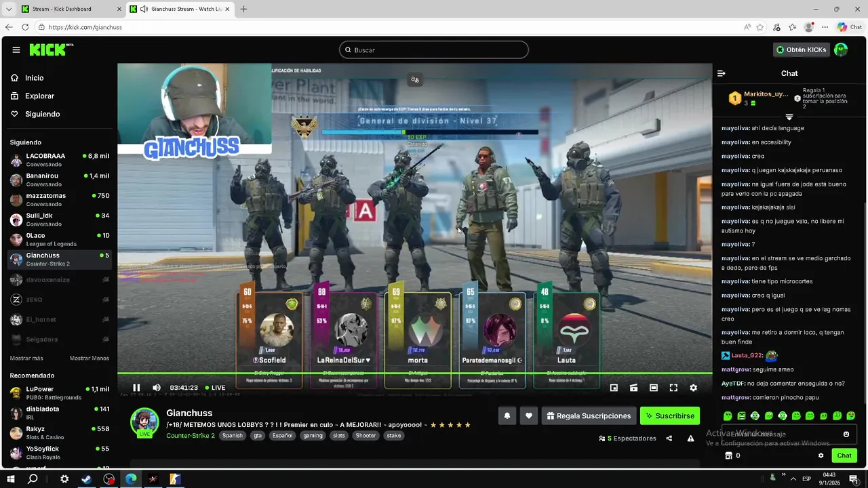Open the browser tab list dropdown
This screenshot has height=488, width=868.
point(9,9)
